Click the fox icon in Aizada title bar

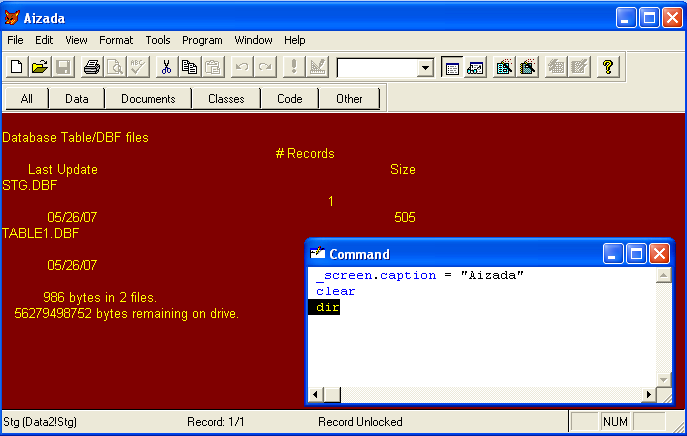[x=12, y=18]
